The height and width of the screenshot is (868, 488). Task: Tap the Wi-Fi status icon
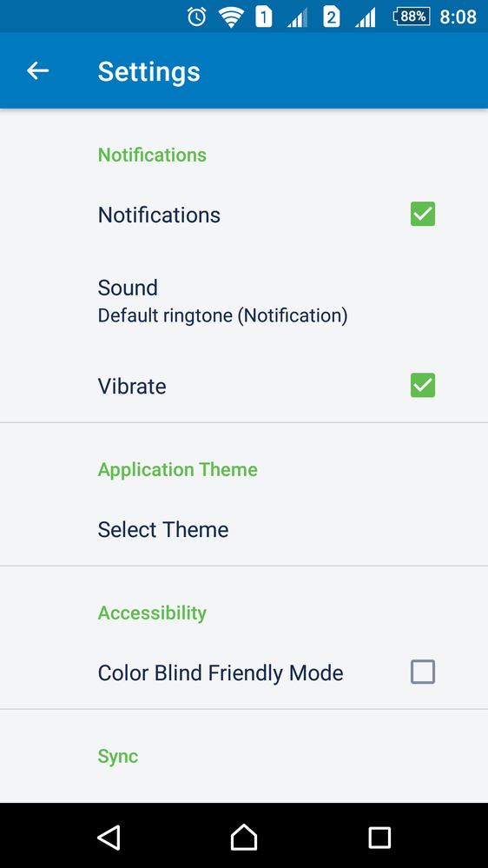[x=231, y=17]
